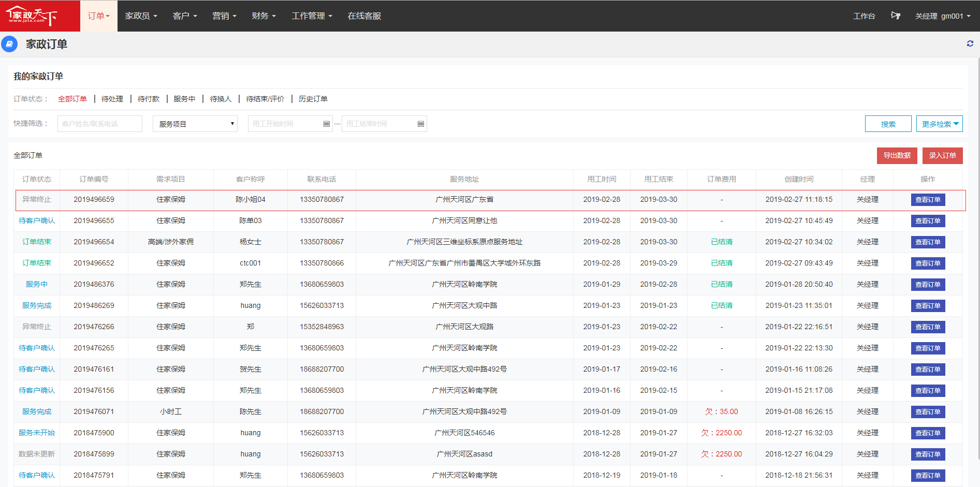View order 2019496659

[928, 200]
